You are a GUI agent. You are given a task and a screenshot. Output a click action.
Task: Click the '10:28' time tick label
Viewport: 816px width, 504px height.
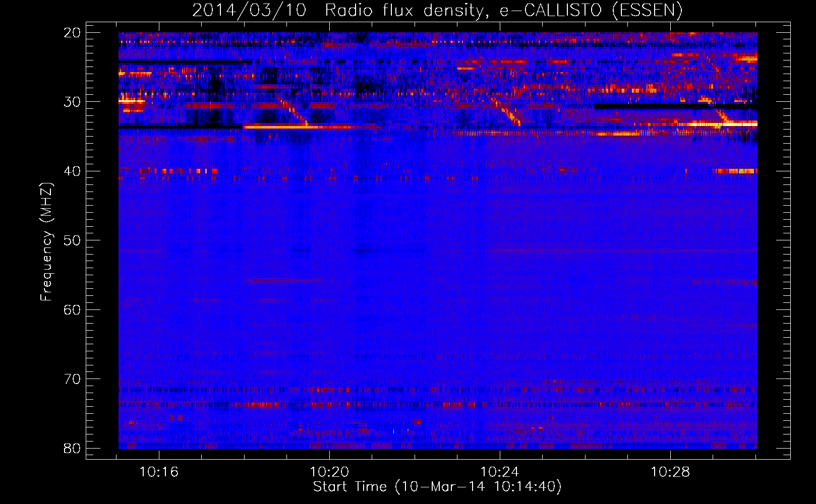[x=670, y=472]
